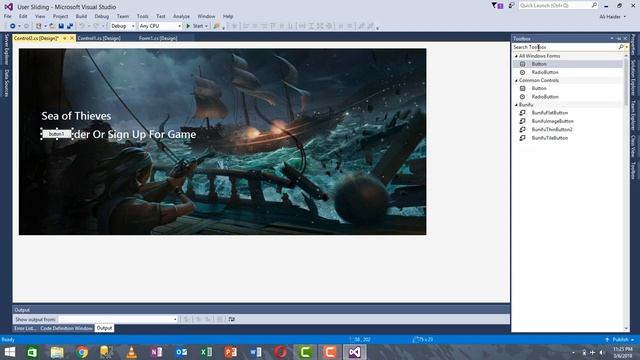640x360 pixels.
Task: Select the button1 control on the design surface
Action: pyautogui.click(x=57, y=134)
